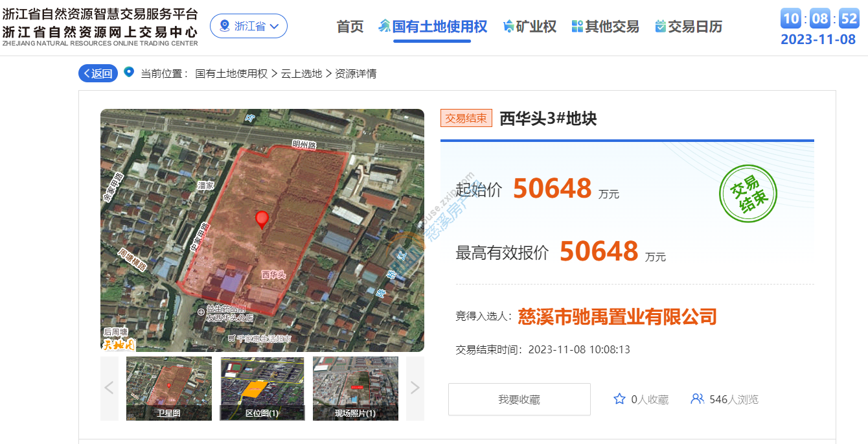Click the mining rights icon in navigation

(508, 27)
